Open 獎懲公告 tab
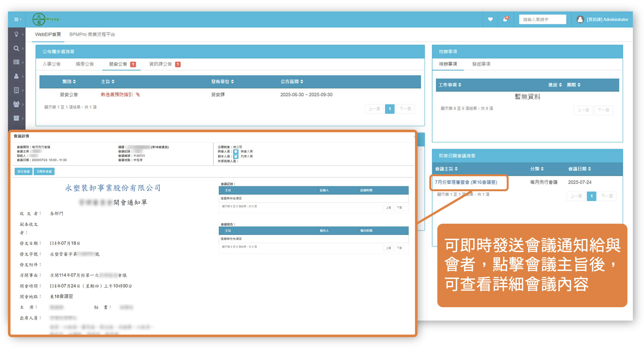 85,64
